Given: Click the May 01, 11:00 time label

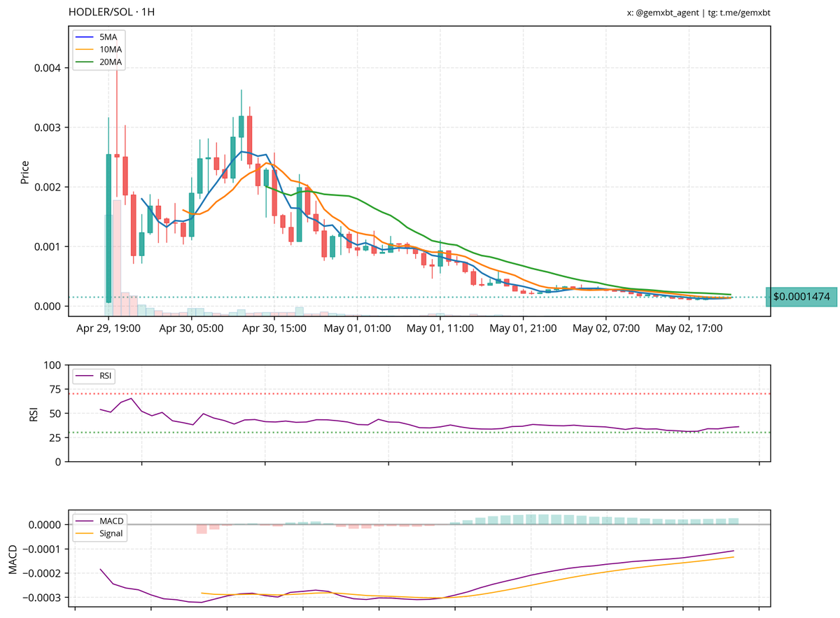Looking at the screenshot, I should [440, 327].
